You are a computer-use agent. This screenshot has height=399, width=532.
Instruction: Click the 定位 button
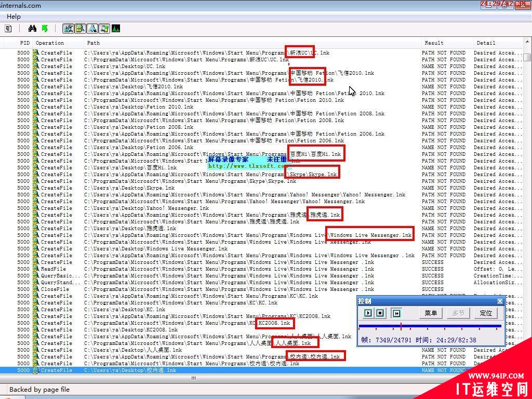coord(486,313)
